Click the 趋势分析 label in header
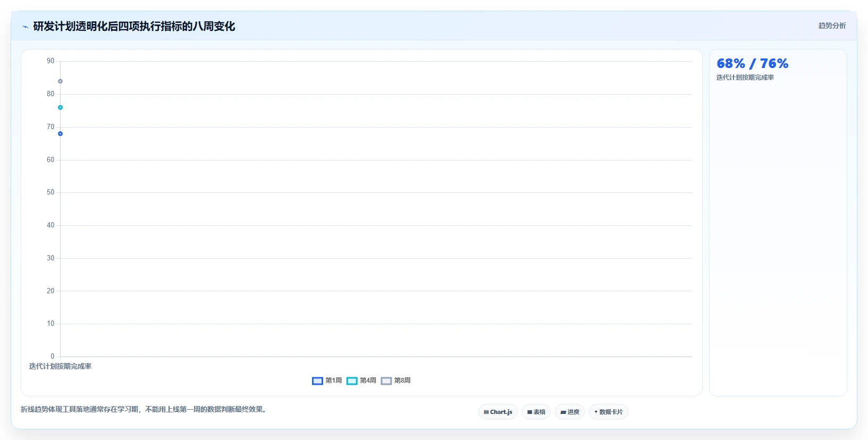Viewport: 868px width, 440px height. coord(832,26)
